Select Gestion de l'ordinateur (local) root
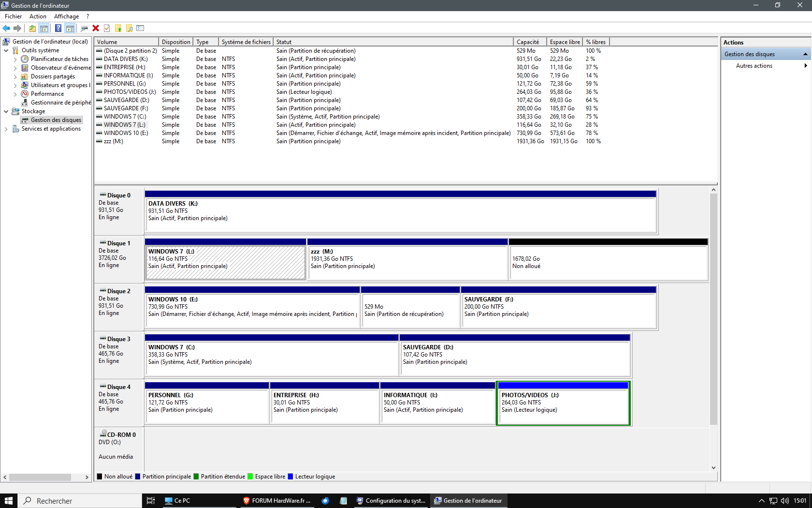This screenshot has width=812, height=508. point(50,42)
